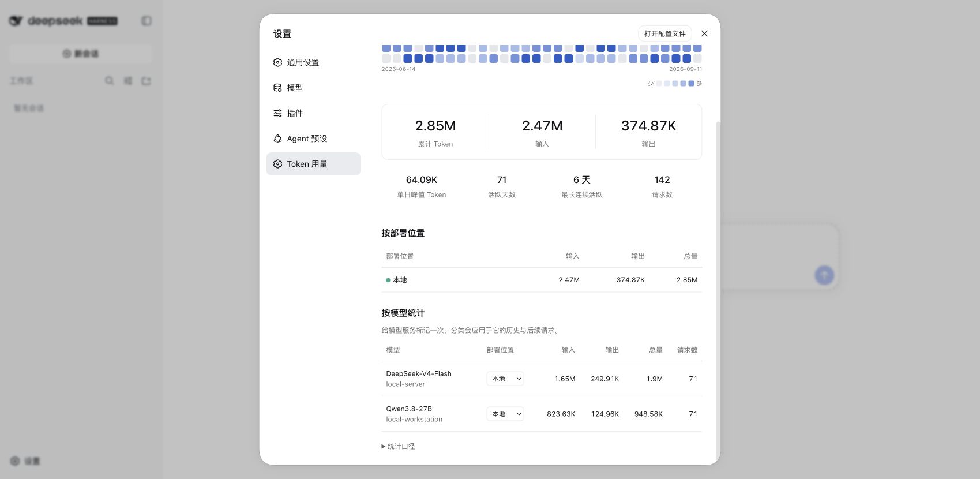Click the 2.47M 输入 summary card value
This screenshot has width=980, height=479.
[x=542, y=126]
